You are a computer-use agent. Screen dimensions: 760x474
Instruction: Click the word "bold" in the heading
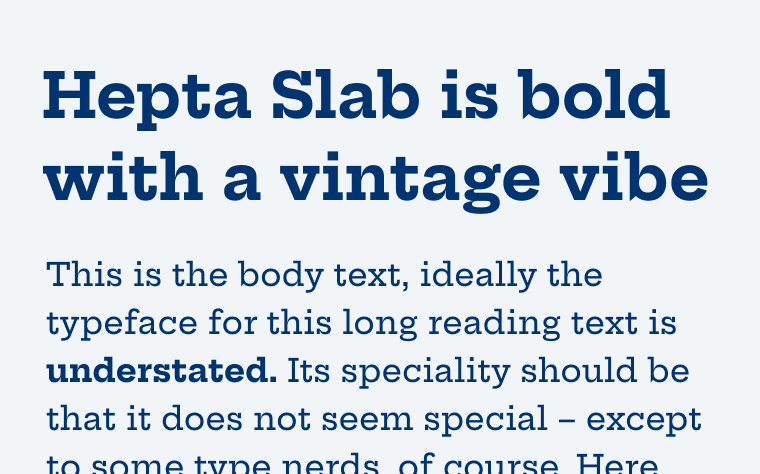click(594, 94)
